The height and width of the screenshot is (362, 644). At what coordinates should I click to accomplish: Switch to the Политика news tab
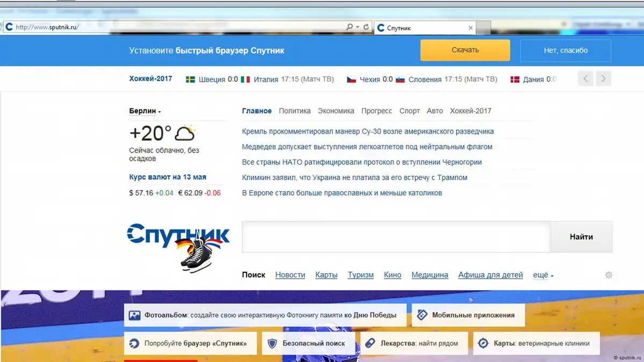pos(294,111)
